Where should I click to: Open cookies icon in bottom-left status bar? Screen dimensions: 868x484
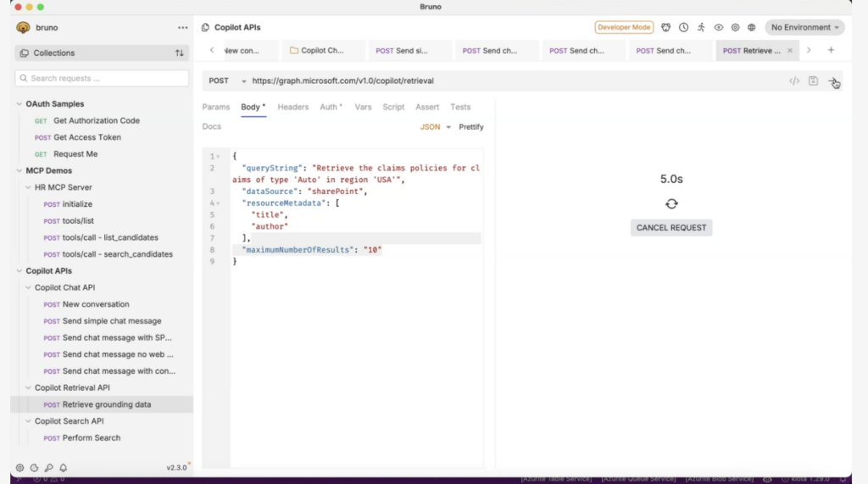click(34, 468)
